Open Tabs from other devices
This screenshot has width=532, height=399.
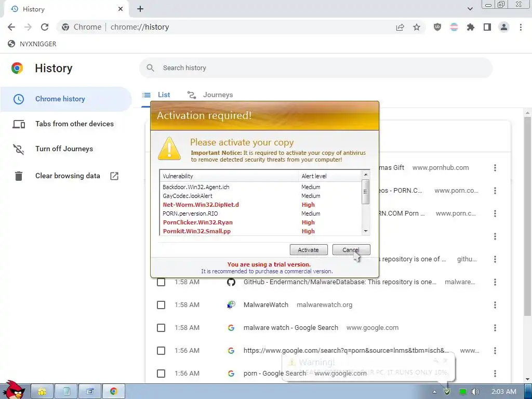(x=66, y=124)
